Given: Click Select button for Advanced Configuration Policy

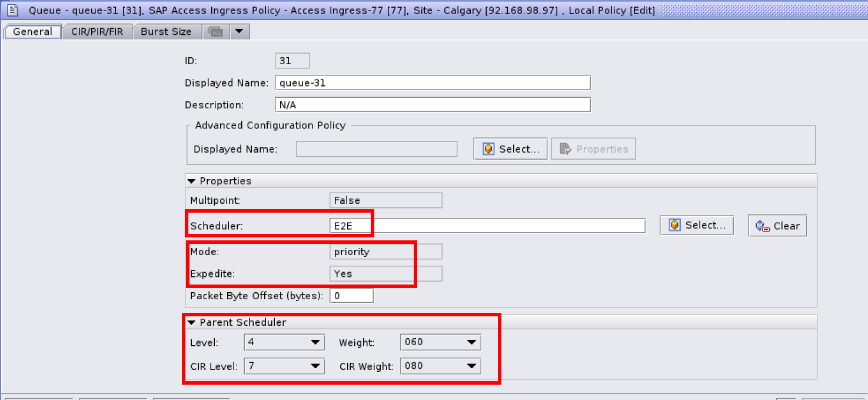Looking at the screenshot, I should pos(510,149).
